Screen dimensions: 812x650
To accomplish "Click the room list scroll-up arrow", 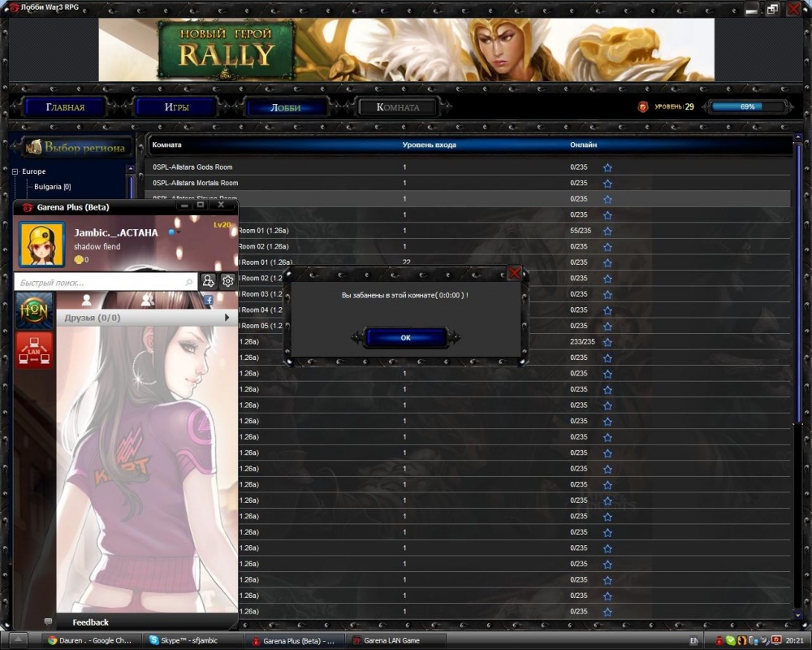I will click(x=798, y=136).
